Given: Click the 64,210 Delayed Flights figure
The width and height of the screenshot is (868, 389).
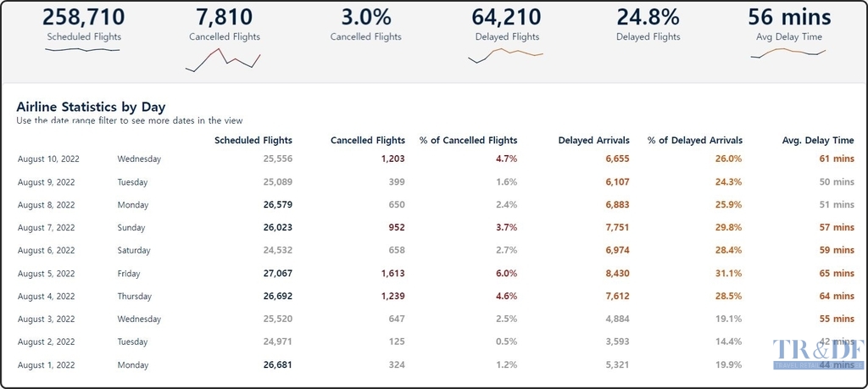Looking at the screenshot, I should click(507, 17).
